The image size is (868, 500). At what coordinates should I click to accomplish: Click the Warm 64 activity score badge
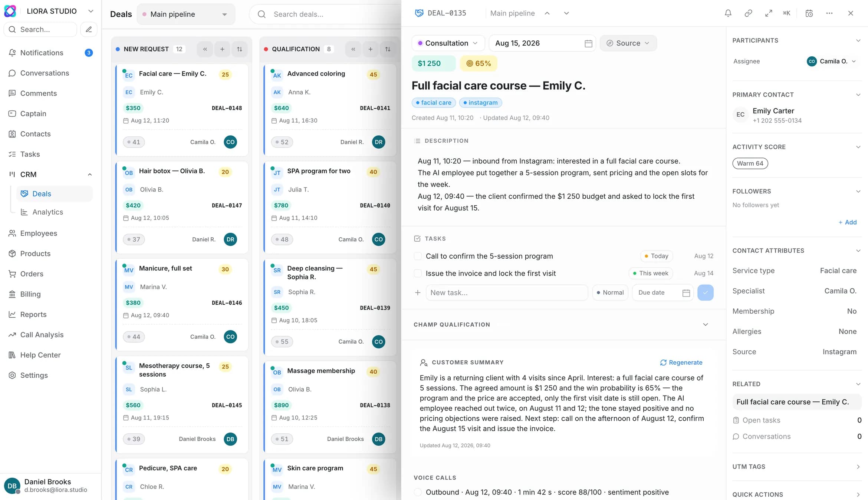tap(750, 163)
